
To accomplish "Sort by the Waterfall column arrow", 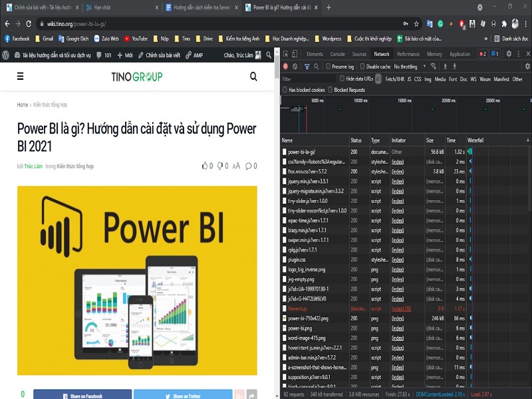I will 528,140.
